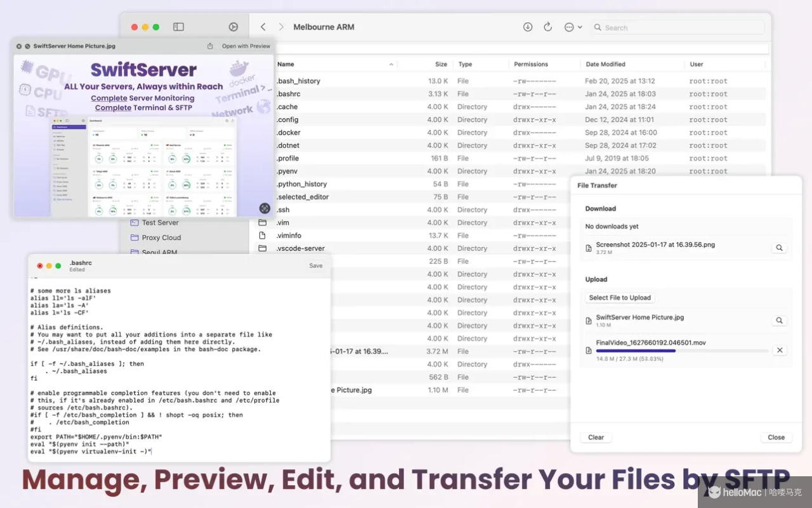
Task: Save the .bashrc editor changes
Action: click(x=316, y=265)
